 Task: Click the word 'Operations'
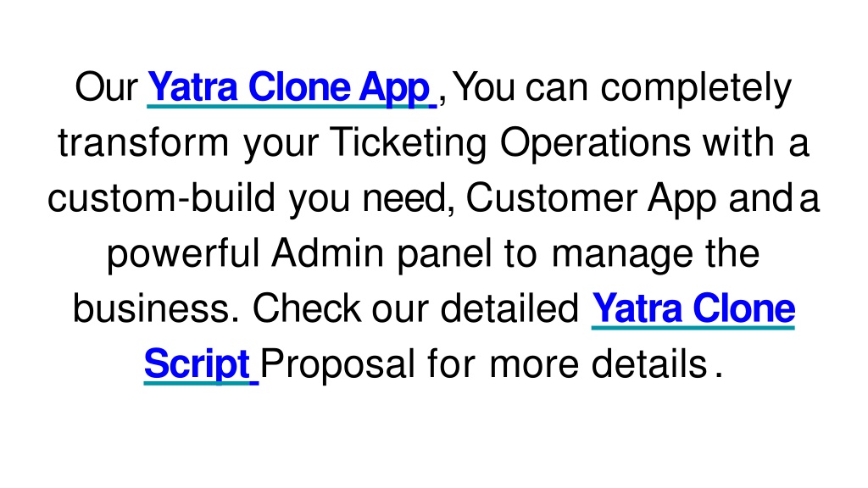coord(595,144)
